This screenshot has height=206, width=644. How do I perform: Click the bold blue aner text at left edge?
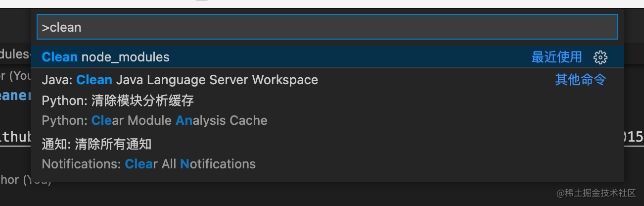(15, 96)
